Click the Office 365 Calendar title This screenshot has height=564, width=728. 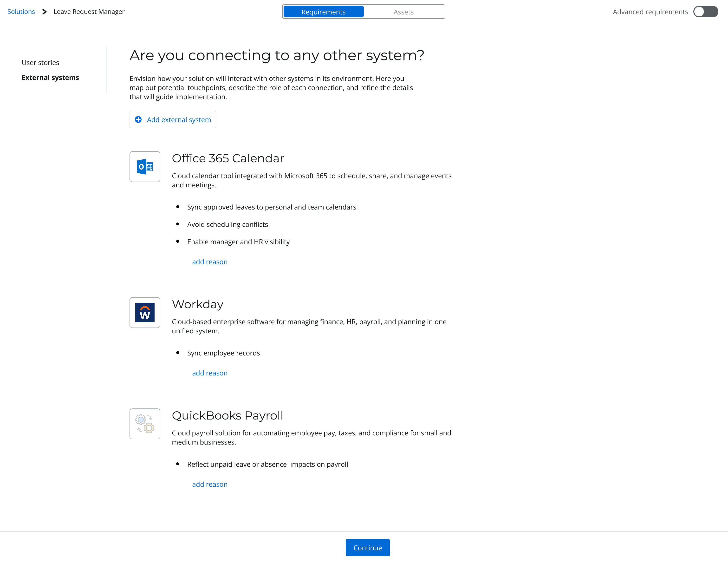coord(228,158)
